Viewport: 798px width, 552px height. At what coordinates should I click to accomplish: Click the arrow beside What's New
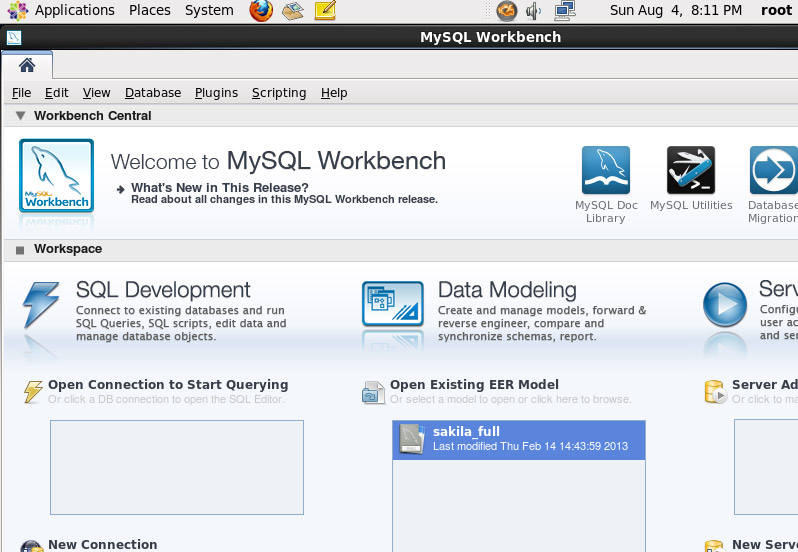click(x=121, y=190)
